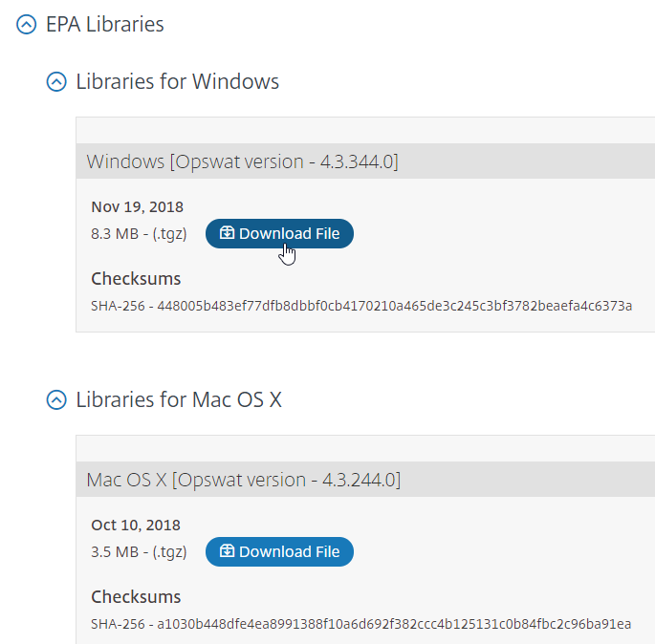Click the Windows Download File button

pos(279,234)
